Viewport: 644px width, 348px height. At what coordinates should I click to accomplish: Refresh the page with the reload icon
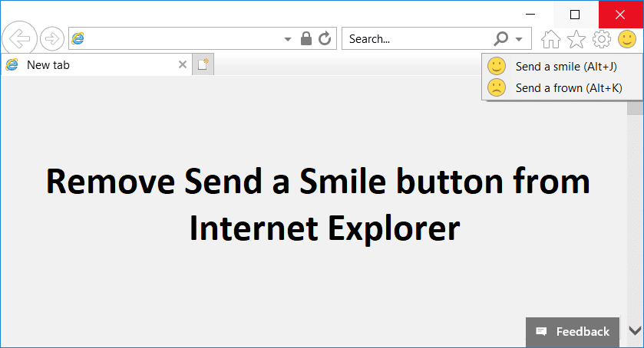pos(325,38)
